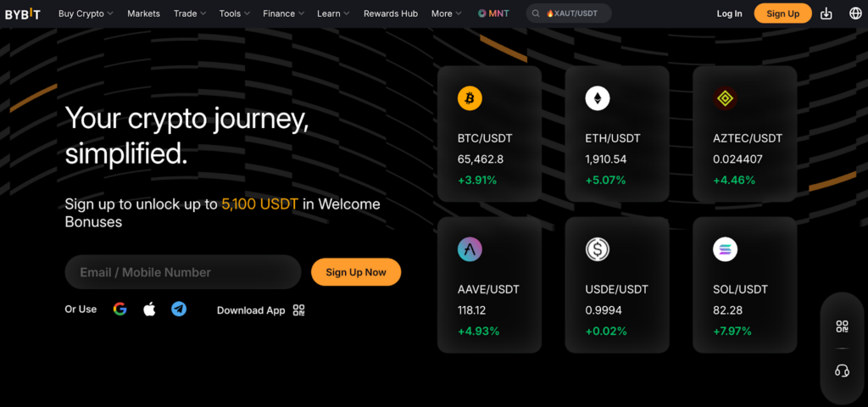
Task: Click the +0.02% change value
Action: (606, 332)
